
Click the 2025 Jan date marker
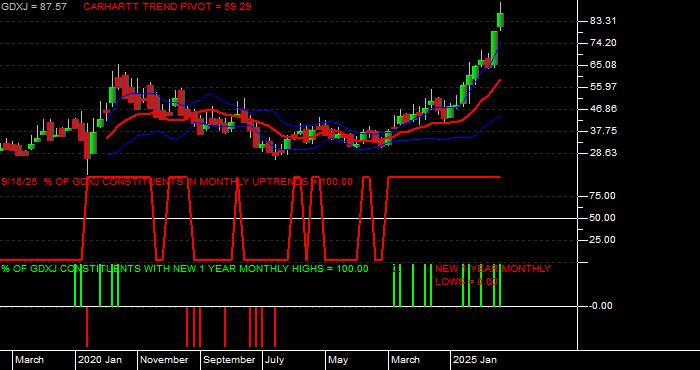coord(475,360)
